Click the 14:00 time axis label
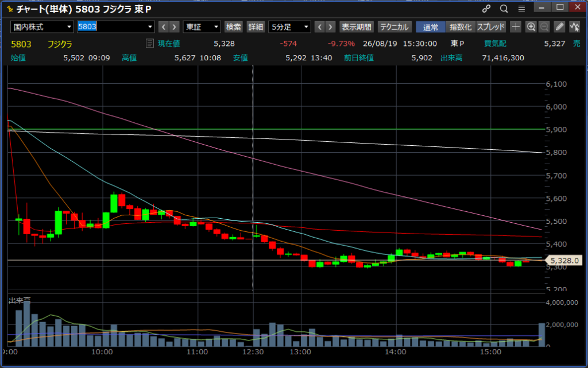The image size is (588, 368). point(395,352)
